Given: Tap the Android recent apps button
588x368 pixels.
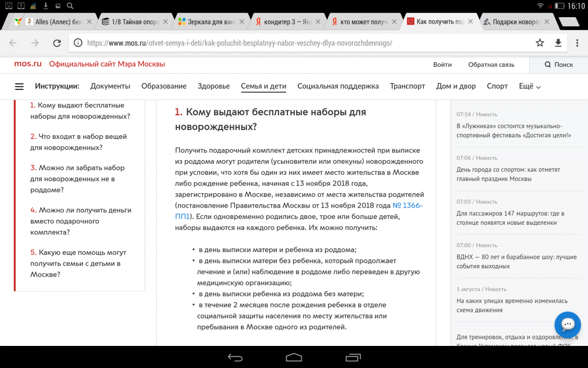Looking at the screenshot, I should (353, 357).
